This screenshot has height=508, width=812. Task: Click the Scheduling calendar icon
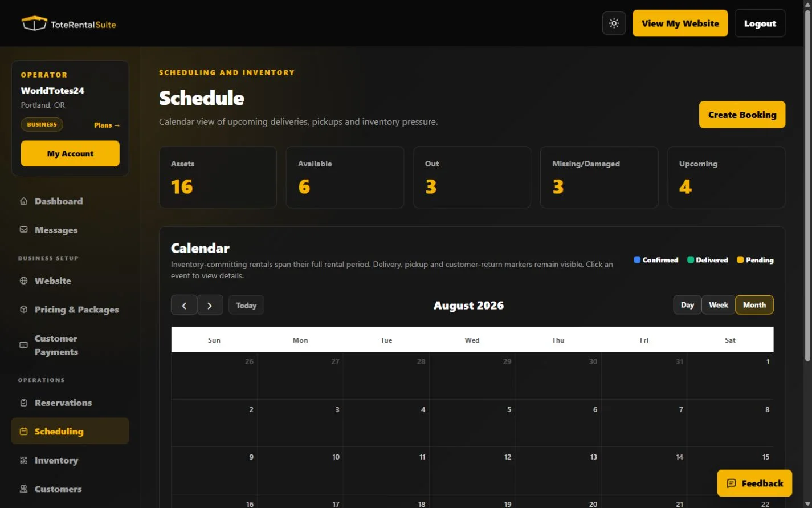pos(23,432)
